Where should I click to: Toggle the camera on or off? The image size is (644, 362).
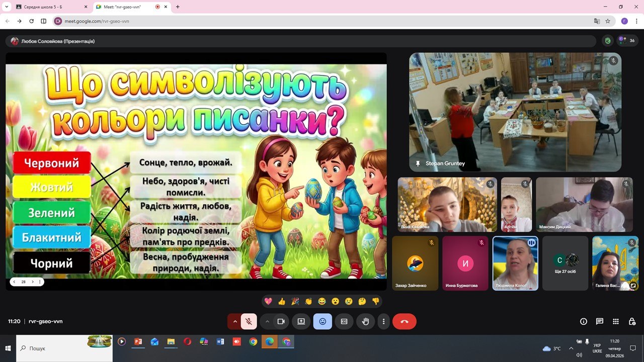(x=281, y=321)
